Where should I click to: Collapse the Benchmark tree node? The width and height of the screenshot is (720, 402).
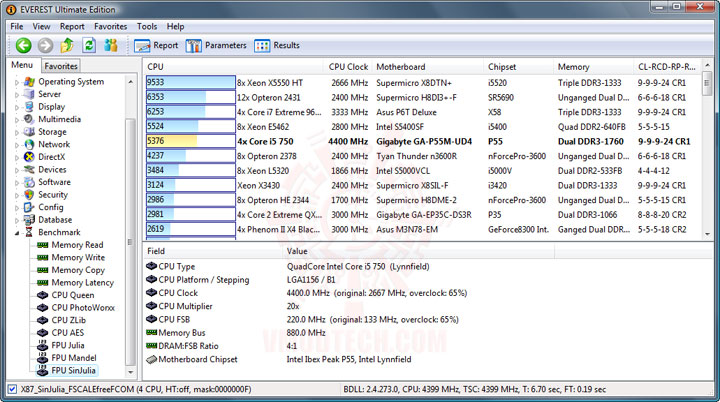pyautogui.click(x=17, y=233)
